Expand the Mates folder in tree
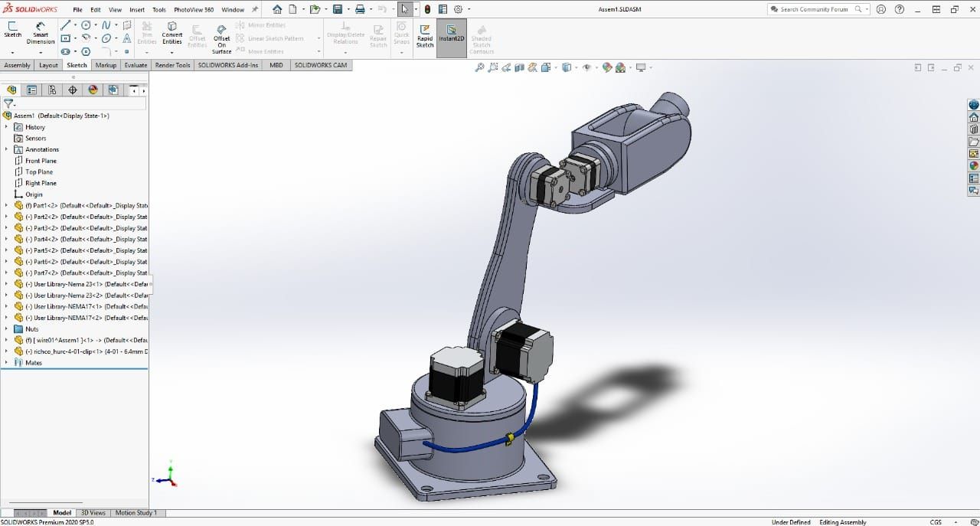 coord(6,363)
